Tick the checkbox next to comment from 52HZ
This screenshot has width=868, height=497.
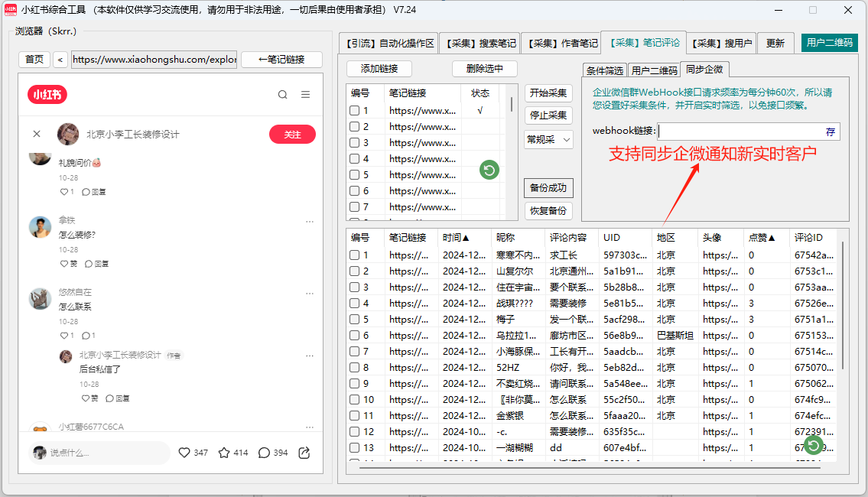[354, 368]
